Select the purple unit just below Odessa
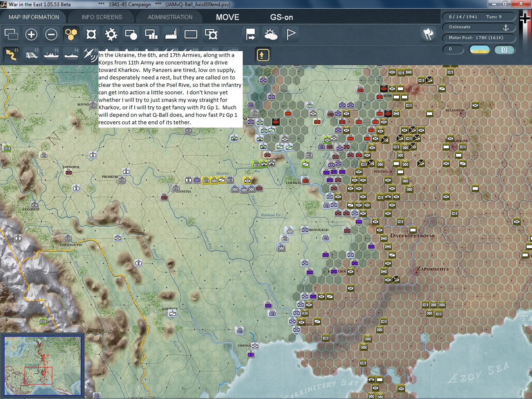 (251, 354)
